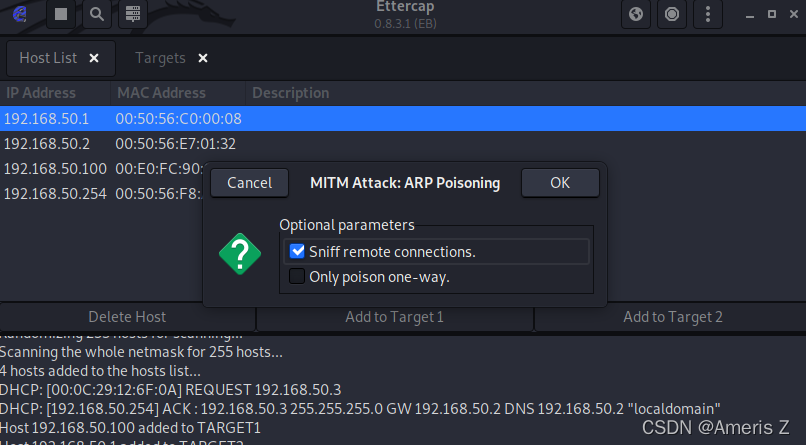This screenshot has width=806, height=445.
Task: Minimize the Ettercap window
Action: (750, 14)
